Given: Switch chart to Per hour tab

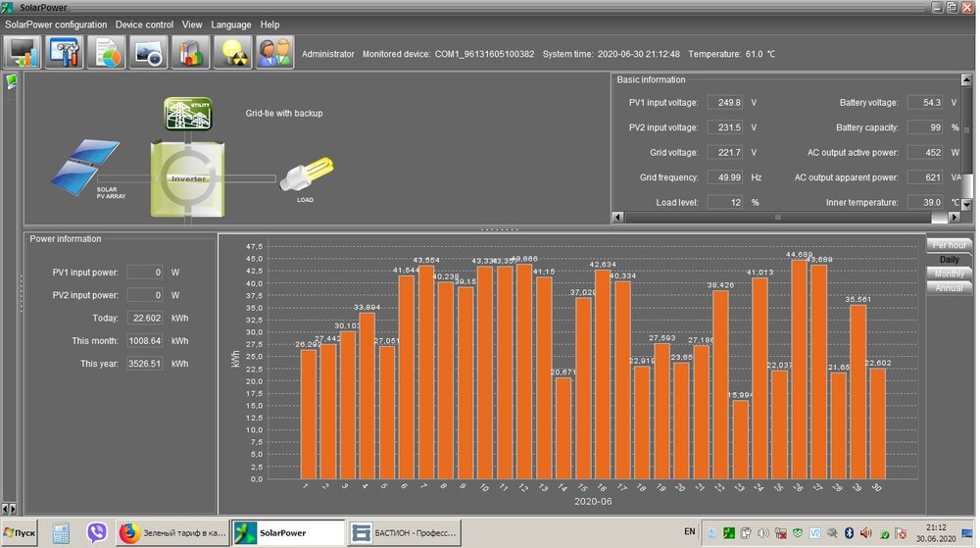Looking at the screenshot, I should pos(949,244).
